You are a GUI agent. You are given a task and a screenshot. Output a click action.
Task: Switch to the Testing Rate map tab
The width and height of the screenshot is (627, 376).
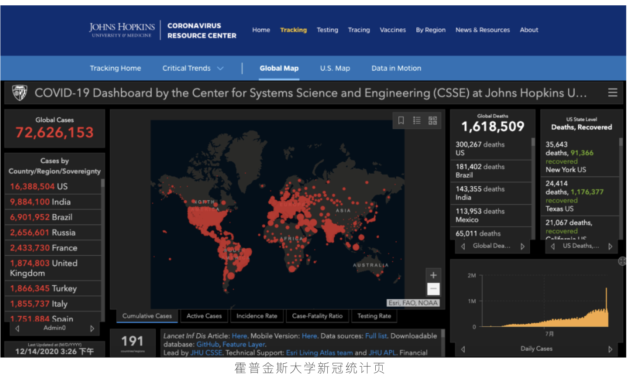(x=374, y=316)
